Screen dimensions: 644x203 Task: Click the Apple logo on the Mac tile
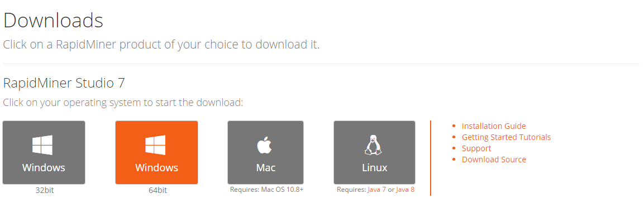pos(265,145)
